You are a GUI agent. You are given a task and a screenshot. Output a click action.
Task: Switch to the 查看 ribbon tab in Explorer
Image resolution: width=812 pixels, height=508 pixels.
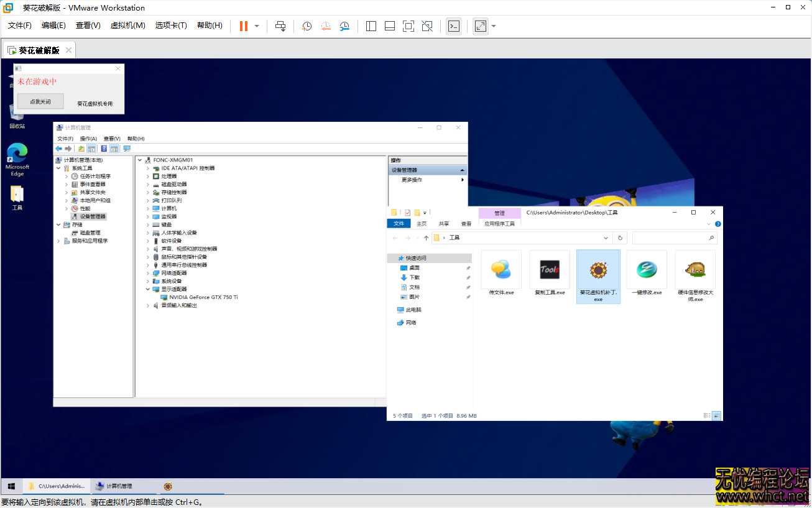coord(466,224)
